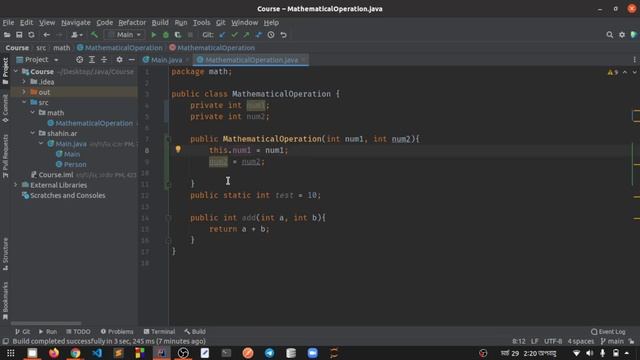Open file with the folder icon in the toolbar
This screenshot has height=360, width=640.
tap(7, 35)
